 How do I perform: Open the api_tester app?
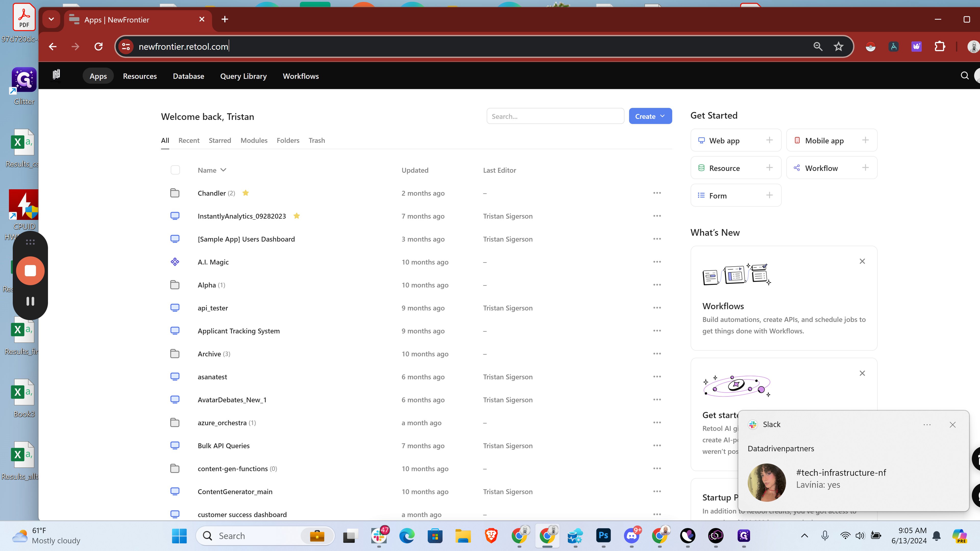(213, 308)
